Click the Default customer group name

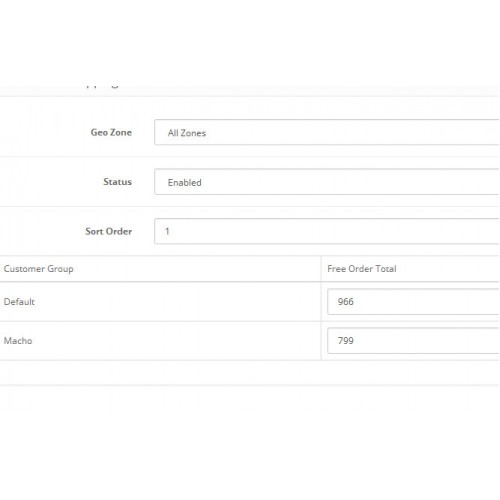pyautogui.click(x=19, y=302)
